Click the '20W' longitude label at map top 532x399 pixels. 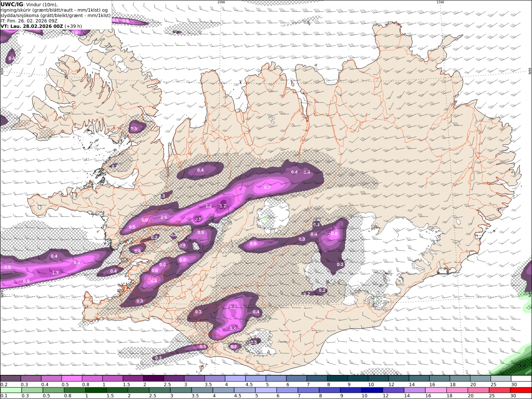(x=221, y=2)
